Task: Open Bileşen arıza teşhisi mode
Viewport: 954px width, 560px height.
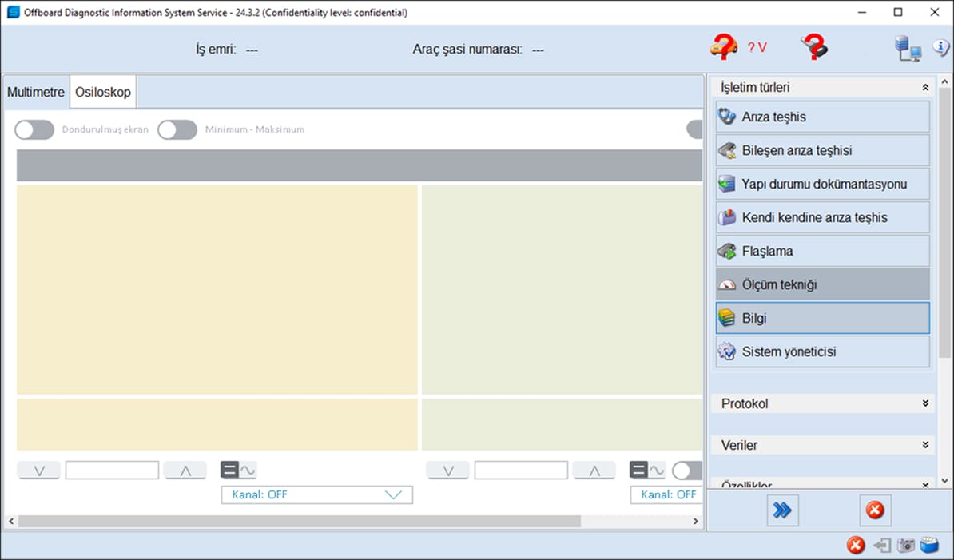Action: [x=823, y=150]
